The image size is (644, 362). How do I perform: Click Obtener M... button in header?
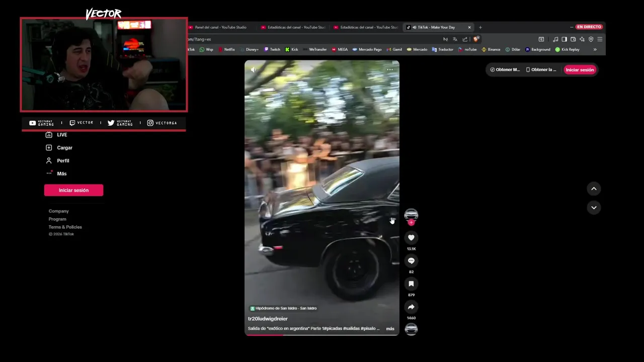click(505, 70)
